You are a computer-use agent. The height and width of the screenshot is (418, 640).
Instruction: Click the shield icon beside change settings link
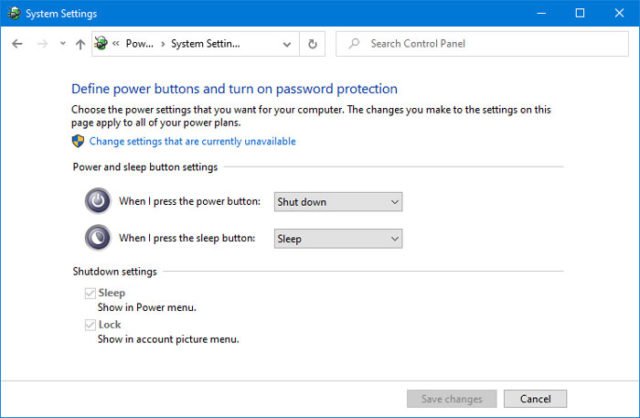[79, 142]
